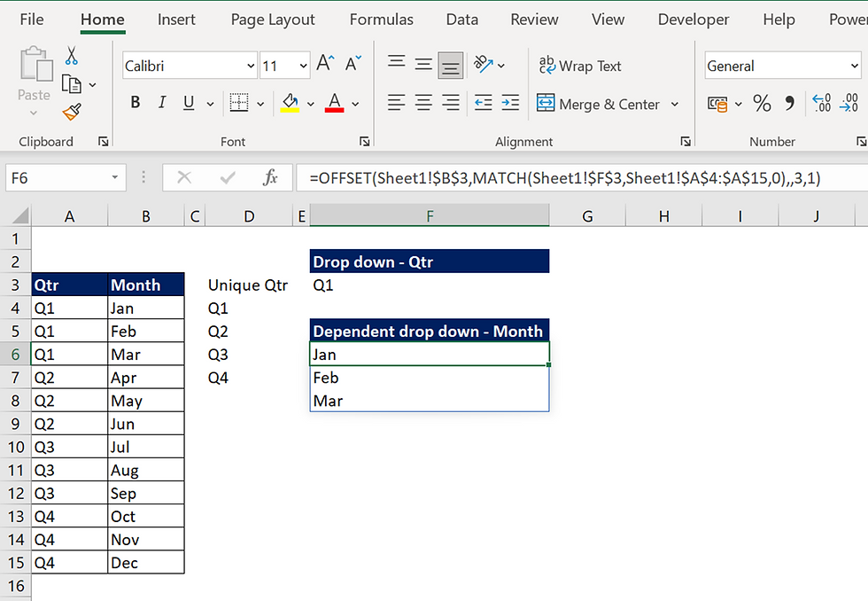Expand the border options arrow
Viewport: 868px width, 601px height.
[x=260, y=104]
